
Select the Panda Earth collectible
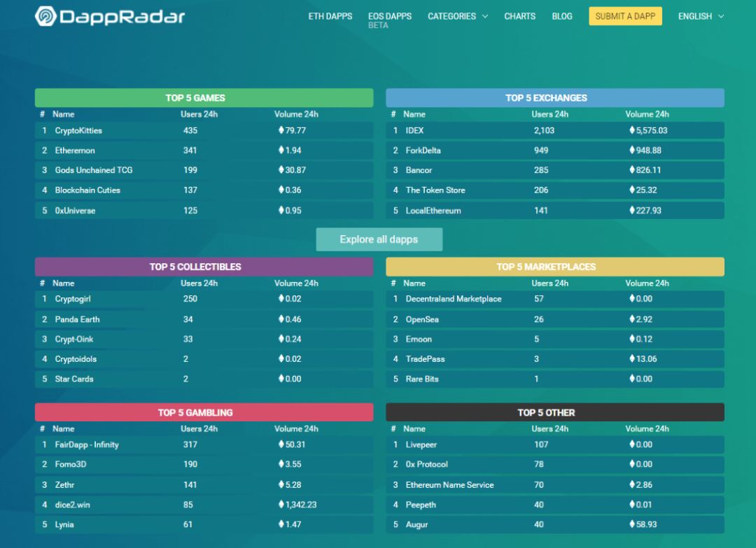[77, 319]
